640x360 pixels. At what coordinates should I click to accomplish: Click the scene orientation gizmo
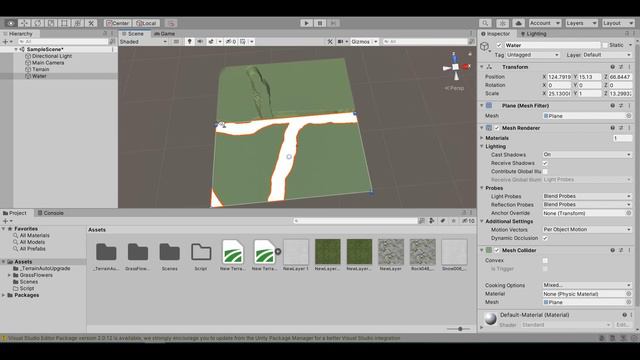click(x=456, y=67)
